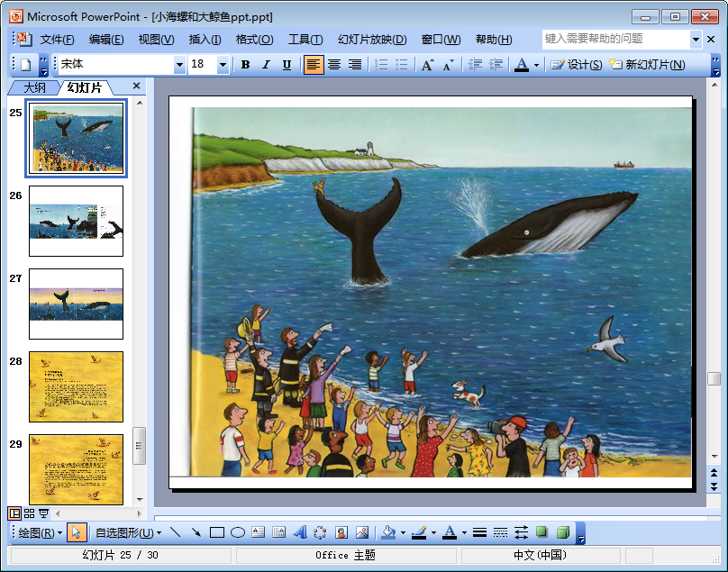Apply Fill Color bucket
Screen dimensions: 728x572
(388, 532)
